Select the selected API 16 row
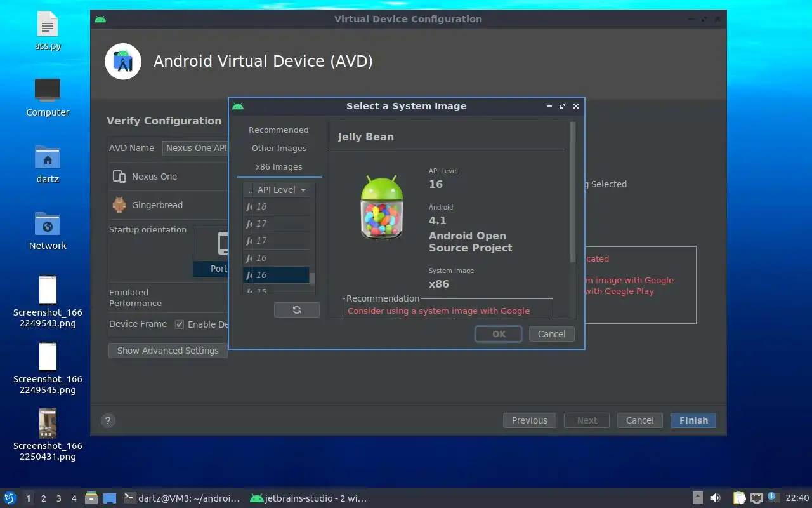This screenshot has height=508, width=812. click(277, 275)
